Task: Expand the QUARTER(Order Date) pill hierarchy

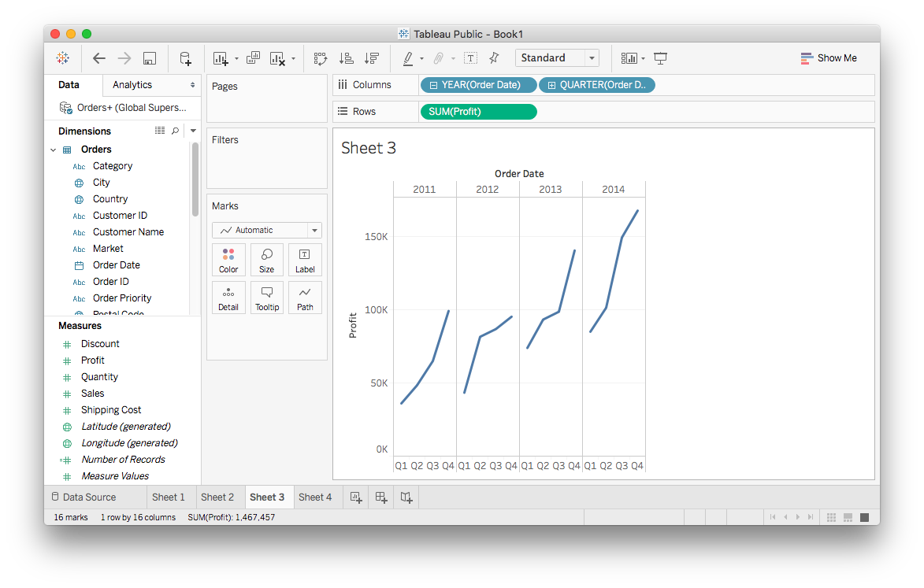Action: pyautogui.click(x=551, y=85)
